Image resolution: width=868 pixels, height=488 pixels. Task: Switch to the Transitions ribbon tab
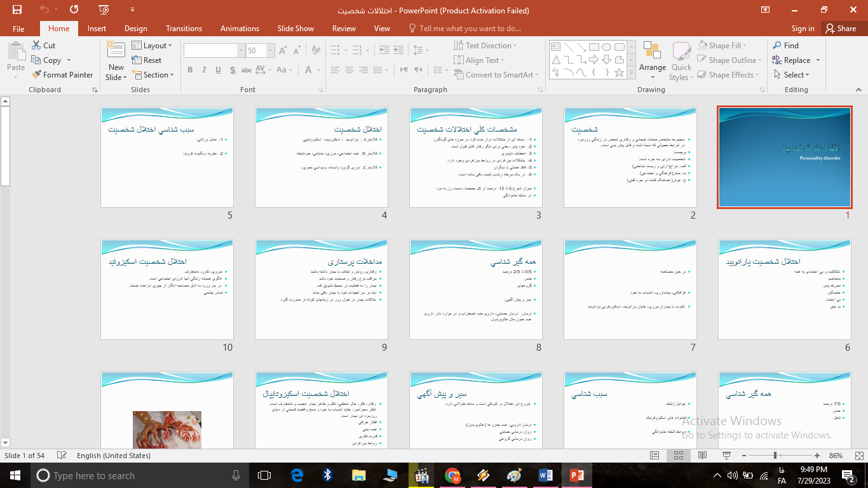click(x=184, y=29)
